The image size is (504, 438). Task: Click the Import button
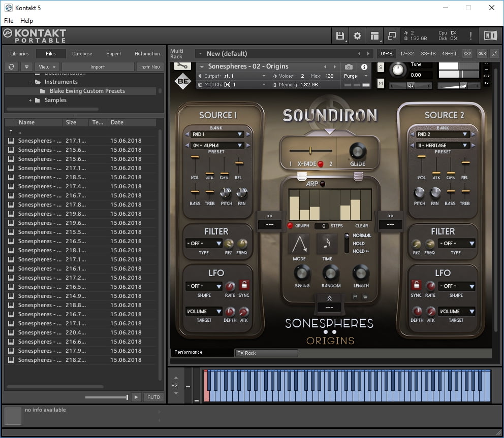(x=98, y=67)
